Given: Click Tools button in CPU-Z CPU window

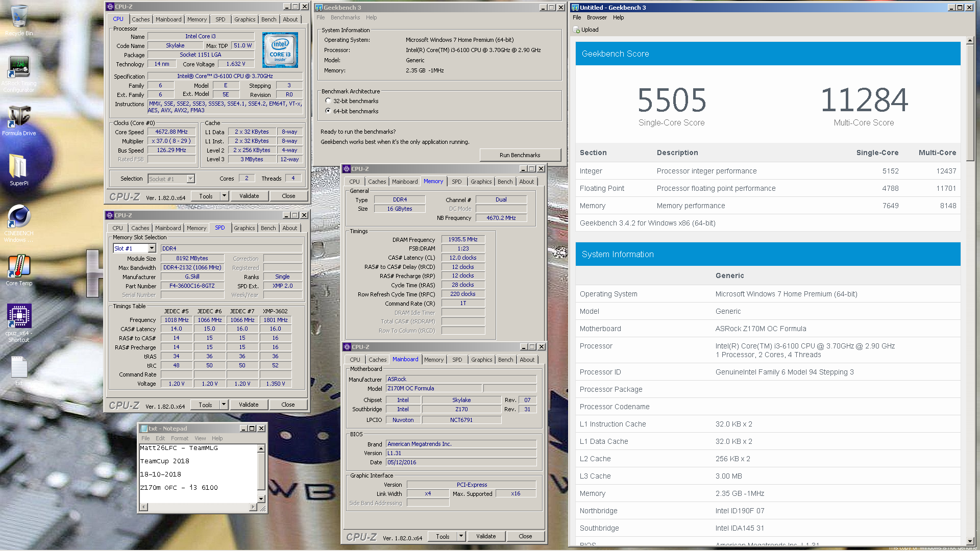Looking at the screenshot, I should [x=206, y=196].
